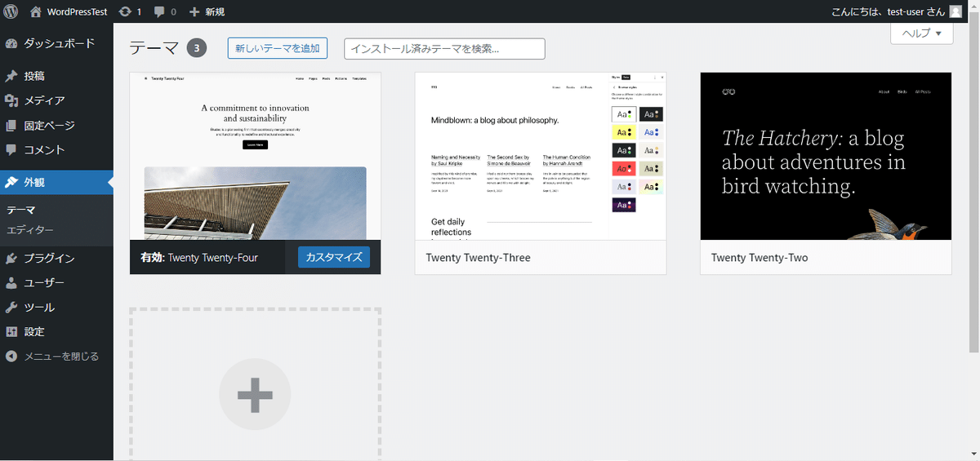Screen dimensions: 980x461
Task: Click the Twenty Twenty-Three theme name
Action: (478, 258)
